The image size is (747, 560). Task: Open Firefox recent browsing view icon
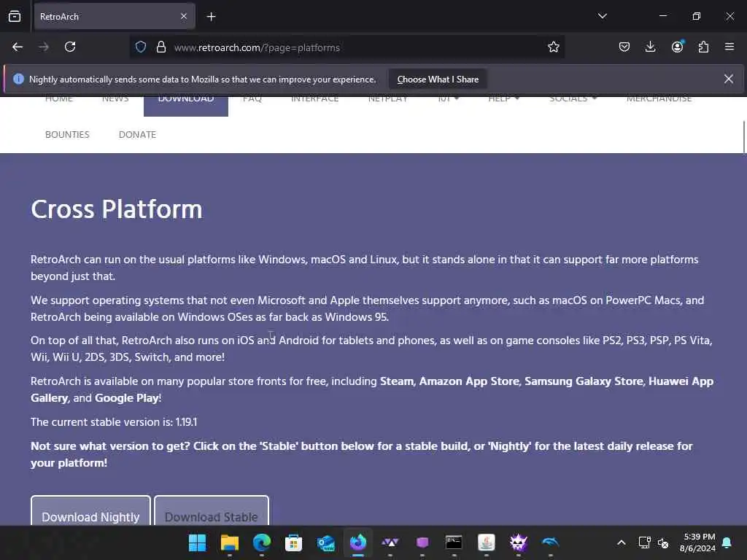[x=15, y=17]
